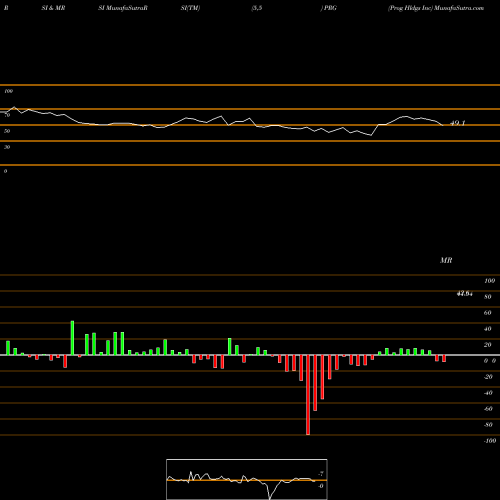The image size is (500, 500).
Task: Click the 'MR' panel label
Action: 446,260
